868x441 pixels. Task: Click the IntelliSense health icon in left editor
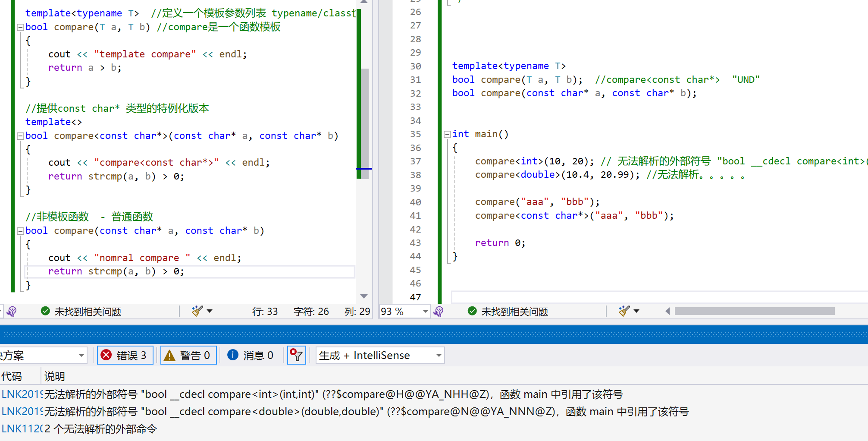12,312
